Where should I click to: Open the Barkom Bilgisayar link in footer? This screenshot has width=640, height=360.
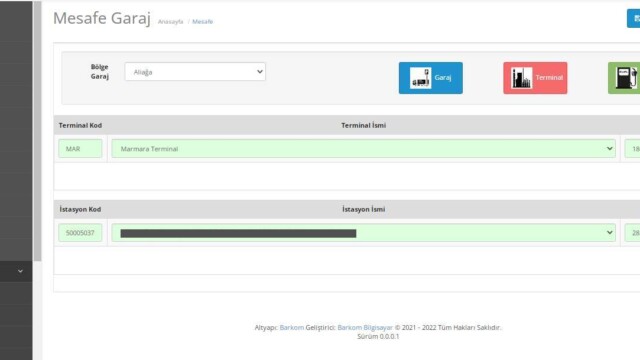(x=365, y=327)
